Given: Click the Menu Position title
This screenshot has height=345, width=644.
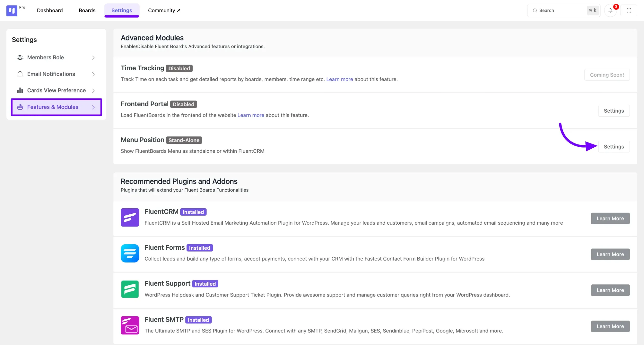Looking at the screenshot, I should (142, 140).
